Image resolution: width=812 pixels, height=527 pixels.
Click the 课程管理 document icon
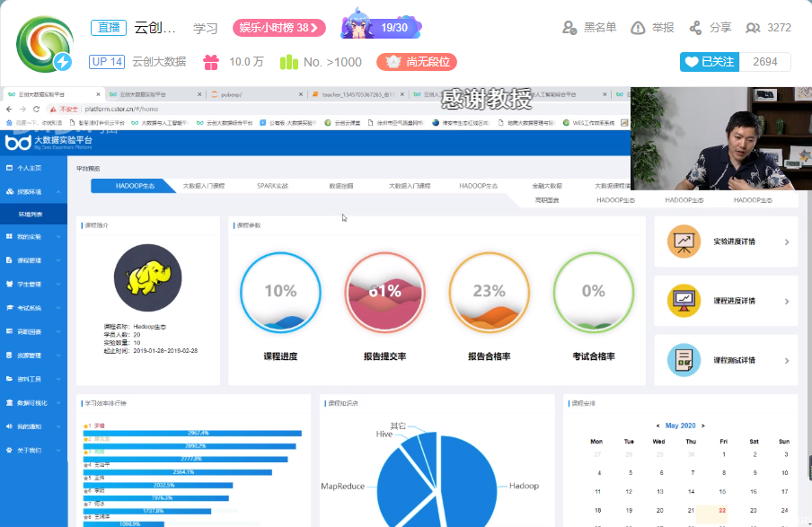point(9,260)
